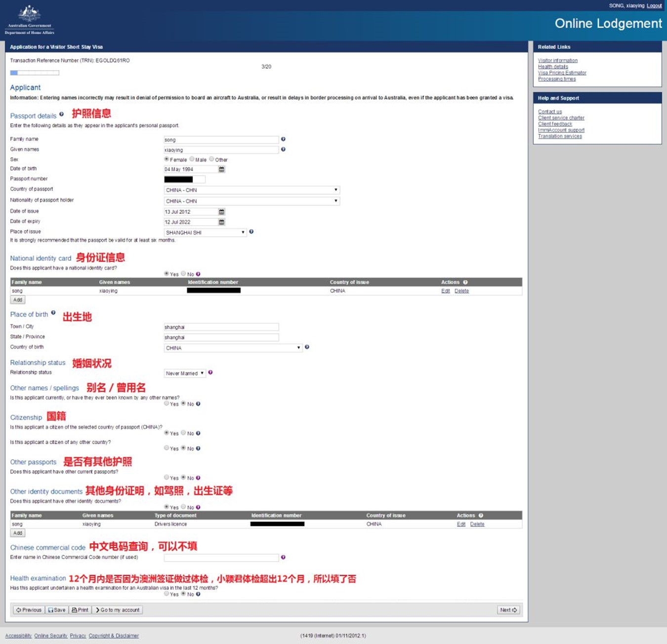Select No for citizen of CHINA question
The width and height of the screenshot is (667, 644).
[183, 433]
